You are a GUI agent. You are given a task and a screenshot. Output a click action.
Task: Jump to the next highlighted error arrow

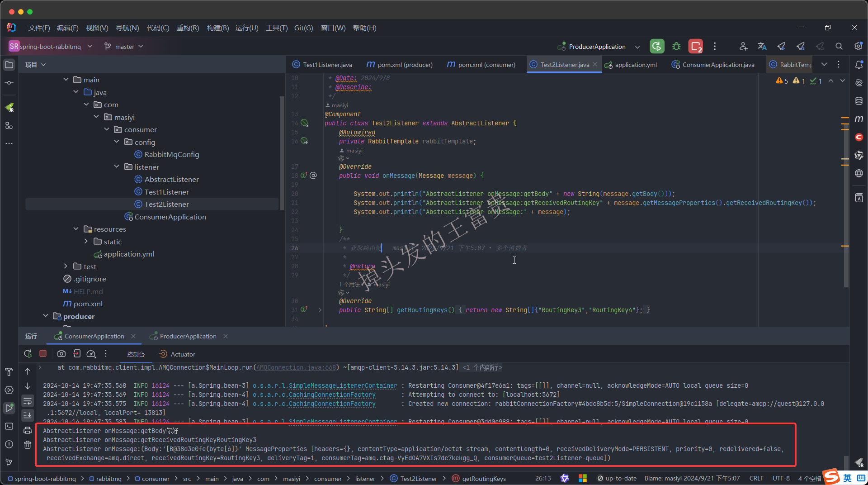(842, 81)
